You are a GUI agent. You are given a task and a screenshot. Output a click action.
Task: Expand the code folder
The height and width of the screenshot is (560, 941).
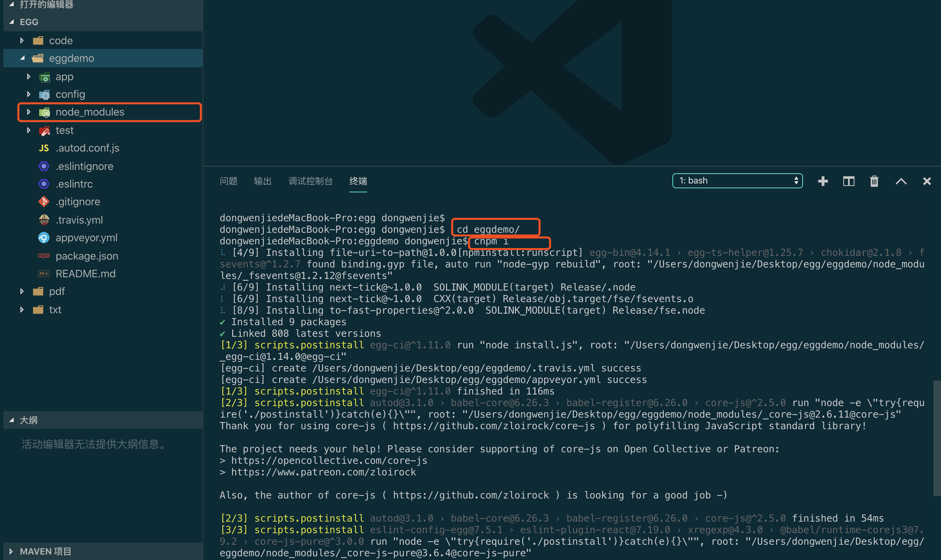(61, 40)
